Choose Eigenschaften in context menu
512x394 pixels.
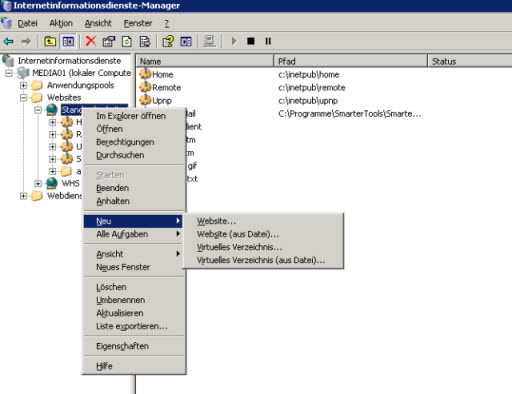tap(133, 346)
